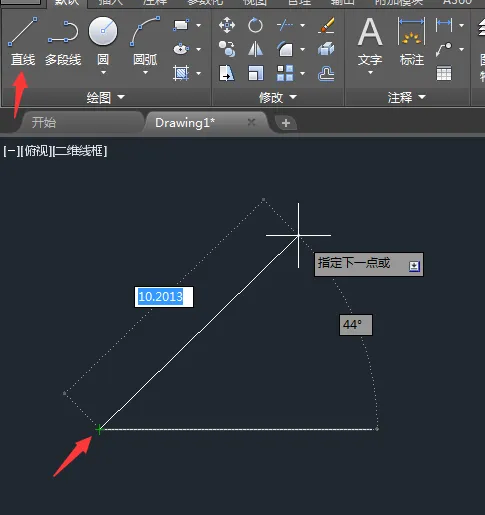Expand the Ellipse tool dropdown arrow
The width and height of the screenshot is (485, 515).
[x=199, y=49]
